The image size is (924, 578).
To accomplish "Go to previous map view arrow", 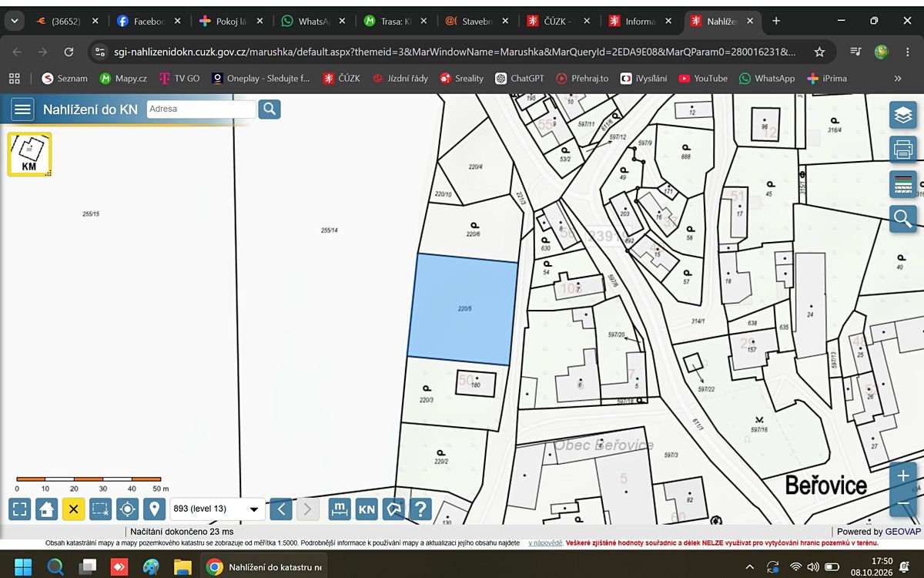I will tap(281, 509).
